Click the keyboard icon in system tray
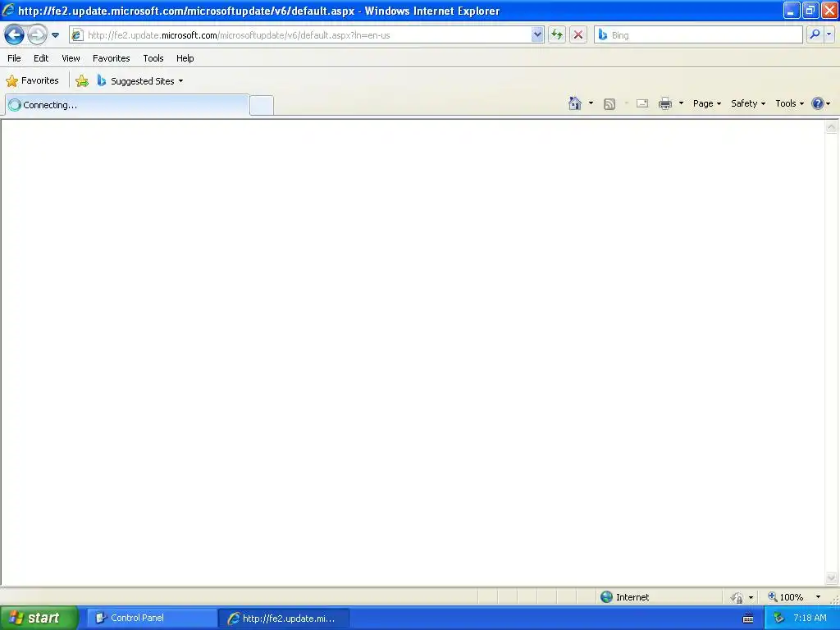The height and width of the screenshot is (630, 840). tap(748, 619)
